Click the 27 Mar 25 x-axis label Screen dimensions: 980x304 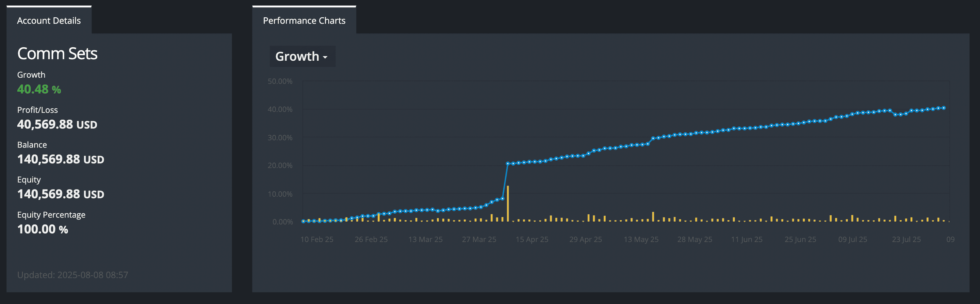[x=479, y=239]
